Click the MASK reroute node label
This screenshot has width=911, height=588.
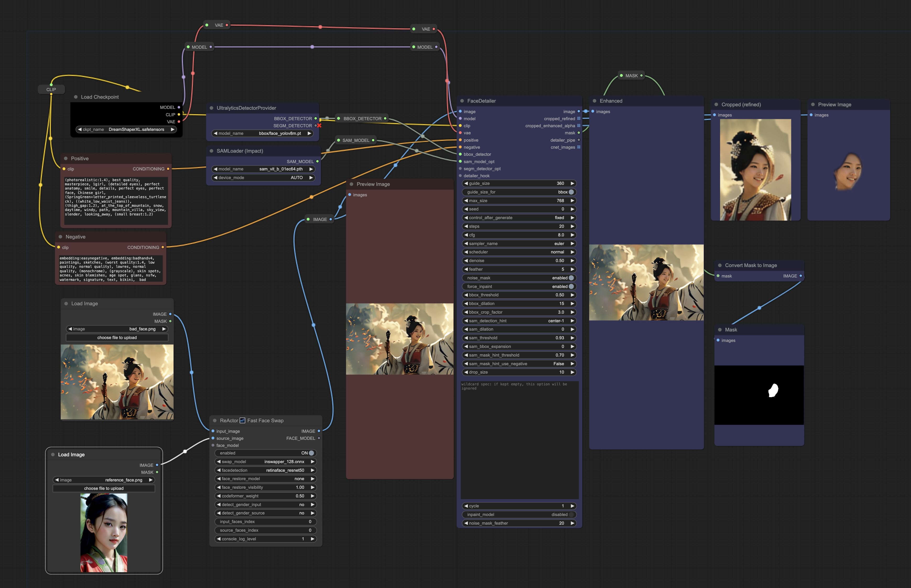[x=631, y=76]
